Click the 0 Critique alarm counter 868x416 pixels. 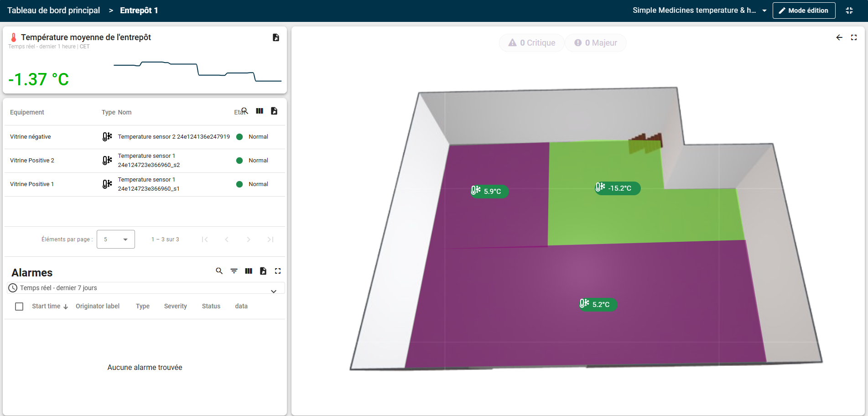point(531,42)
